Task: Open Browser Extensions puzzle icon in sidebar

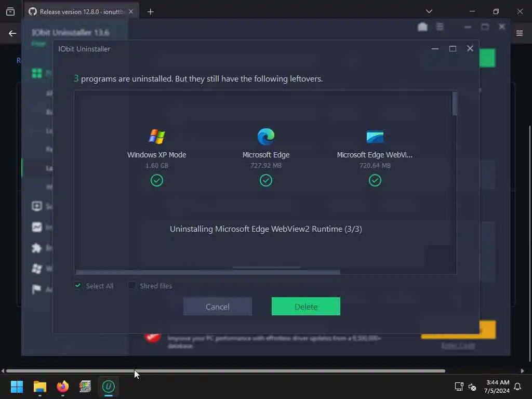Action: [37, 248]
